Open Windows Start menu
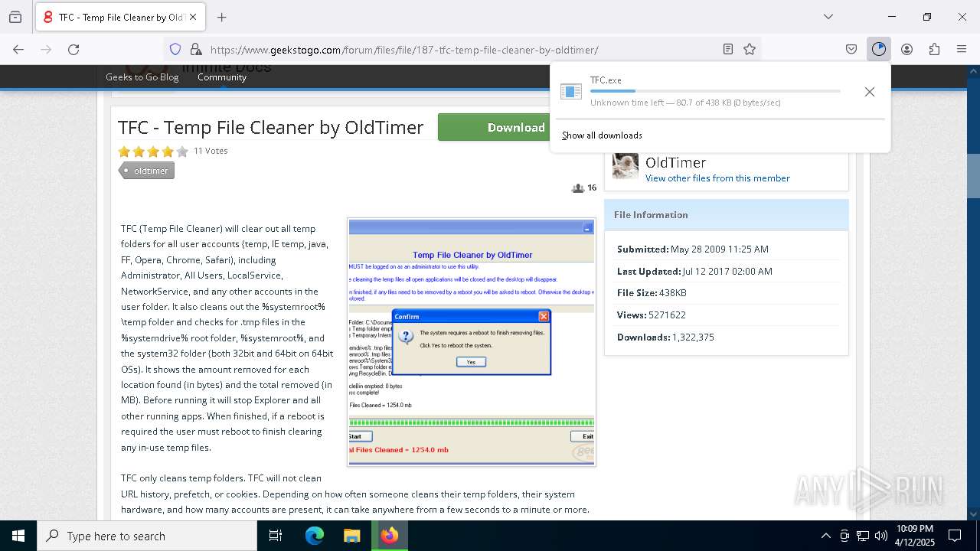The image size is (980, 551). 18,536
